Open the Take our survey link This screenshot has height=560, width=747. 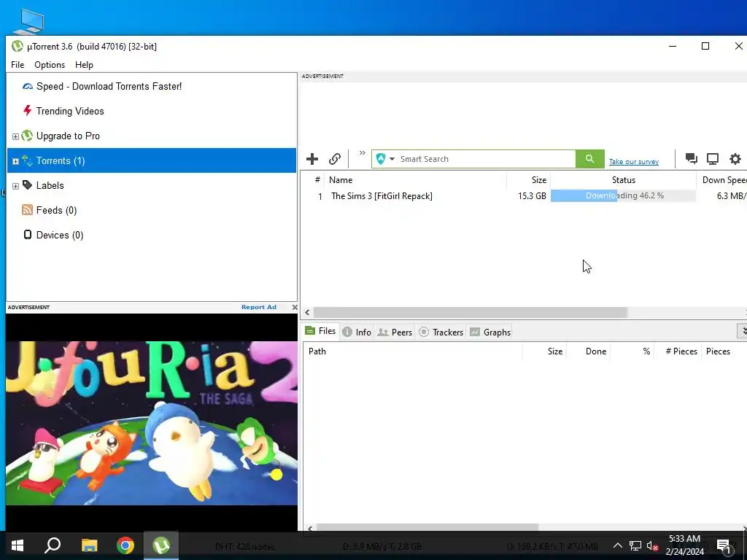tap(634, 162)
